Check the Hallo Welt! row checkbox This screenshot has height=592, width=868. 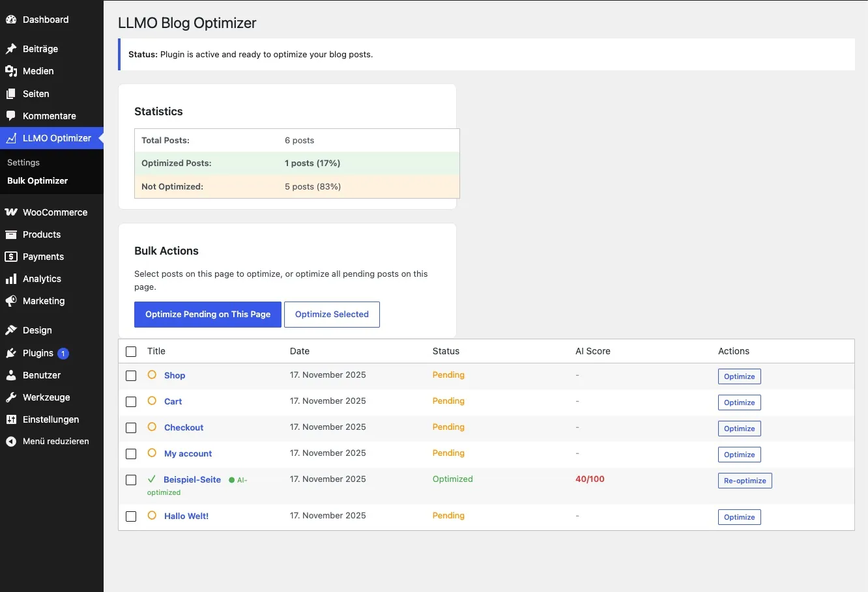[x=131, y=516]
